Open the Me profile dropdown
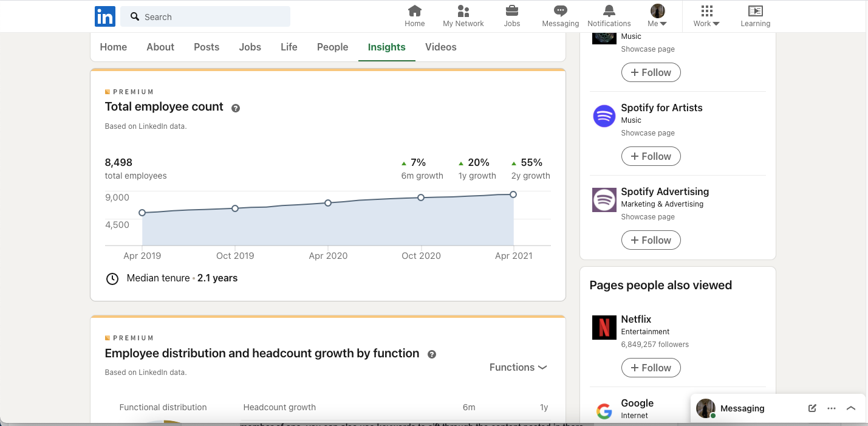 tap(657, 16)
